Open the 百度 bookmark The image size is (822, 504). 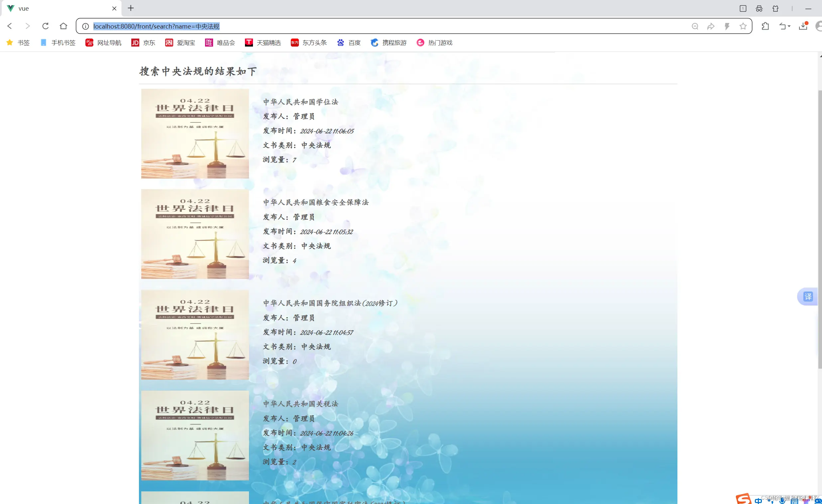pos(349,43)
